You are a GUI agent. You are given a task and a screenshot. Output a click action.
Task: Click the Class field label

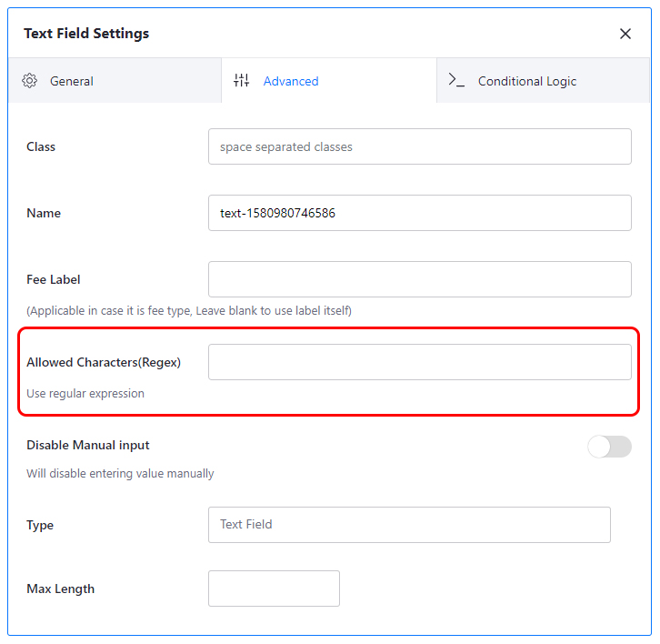(41, 146)
